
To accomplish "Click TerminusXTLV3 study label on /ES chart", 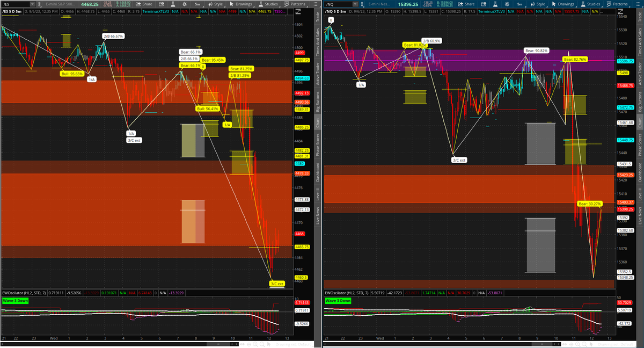I will click(x=156, y=11).
